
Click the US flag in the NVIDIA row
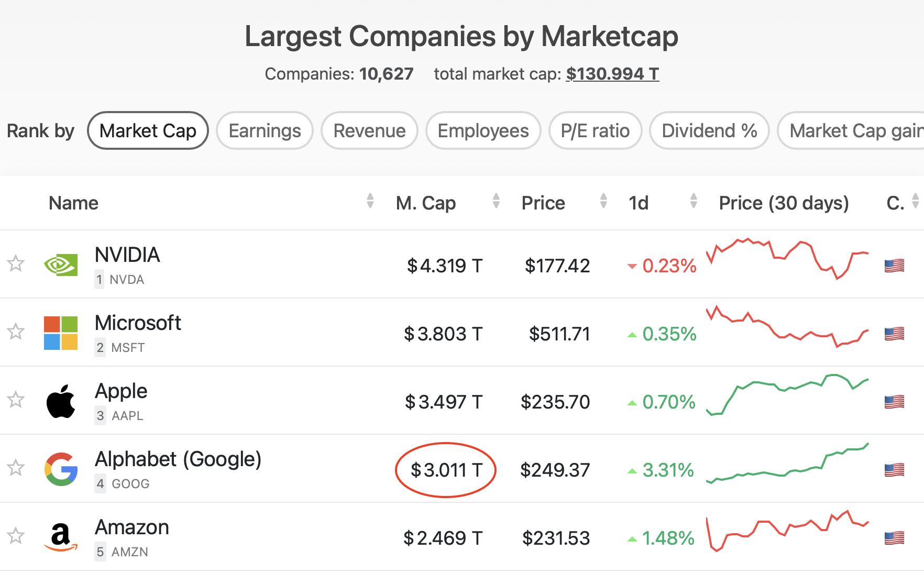(x=894, y=266)
